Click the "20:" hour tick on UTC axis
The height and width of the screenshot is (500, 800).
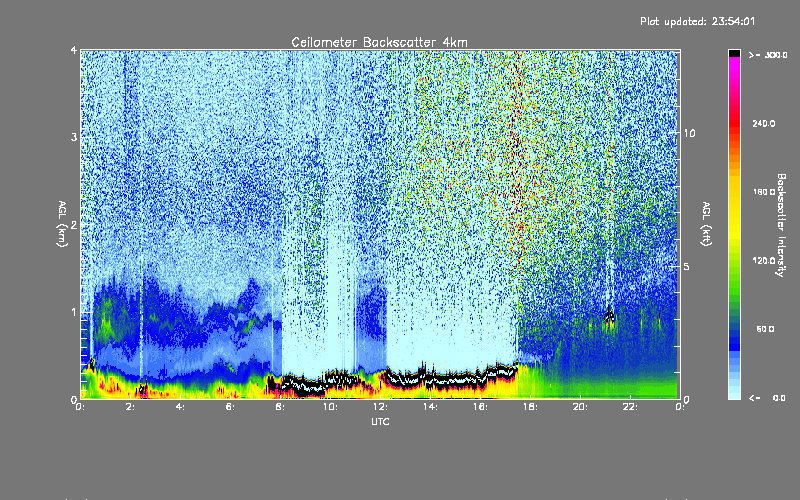point(580,407)
